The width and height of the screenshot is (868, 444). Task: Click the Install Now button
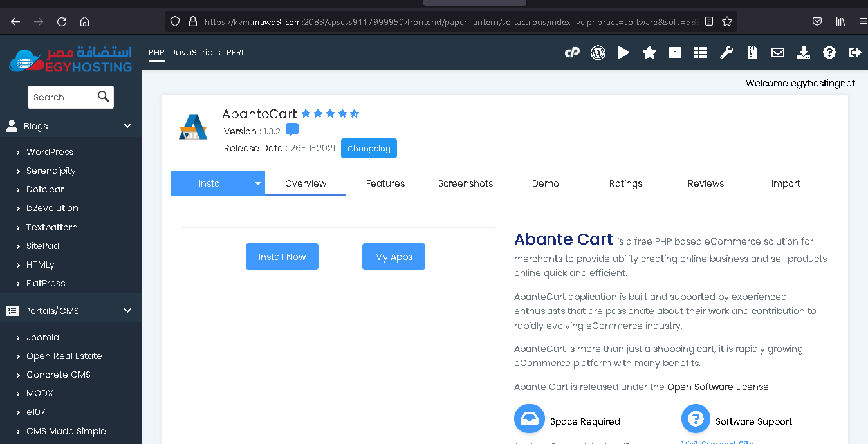click(282, 256)
